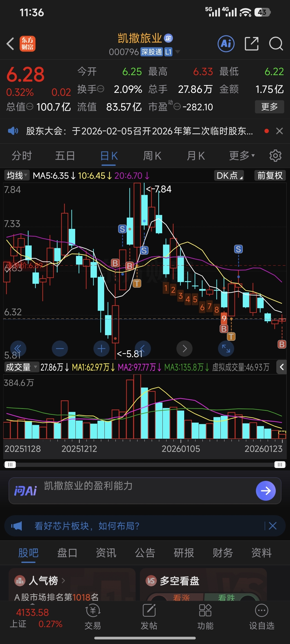Tap the 人气榜 popularity icon
The height and width of the screenshot is (644, 290).
pos(20,581)
